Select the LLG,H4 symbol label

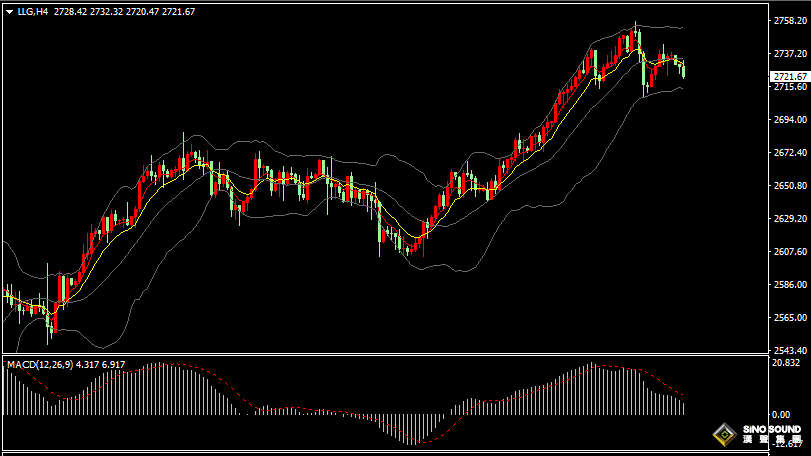pyautogui.click(x=33, y=11)
